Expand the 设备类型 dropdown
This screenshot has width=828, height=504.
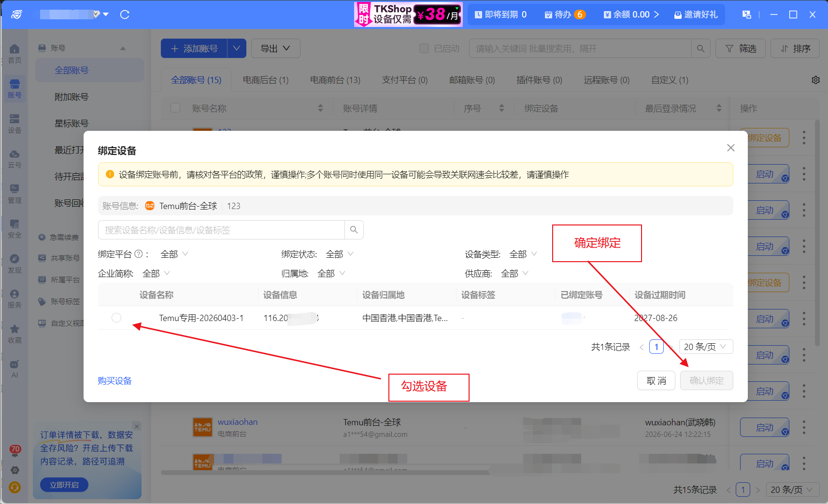[x=523, y=254]
